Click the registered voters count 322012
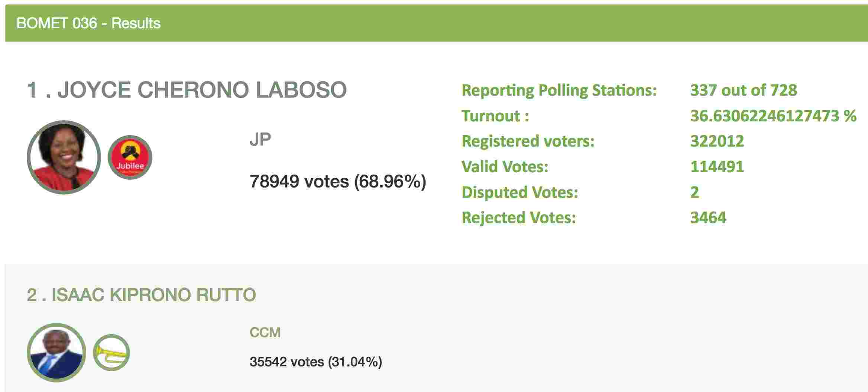This screenshot has width=868, height=392. [717, 141]
